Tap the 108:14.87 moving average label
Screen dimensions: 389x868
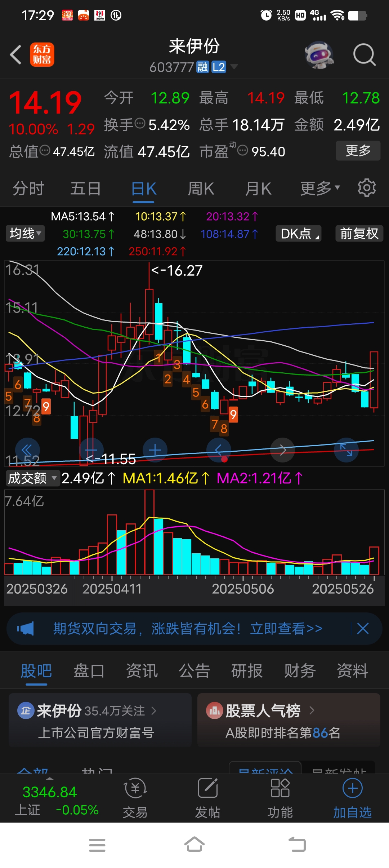point(229,234)
